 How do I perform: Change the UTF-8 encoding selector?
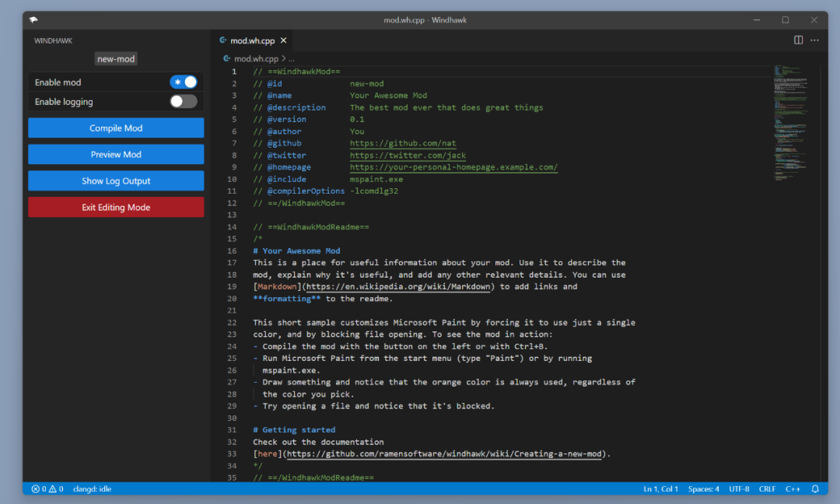pos(739,489)
